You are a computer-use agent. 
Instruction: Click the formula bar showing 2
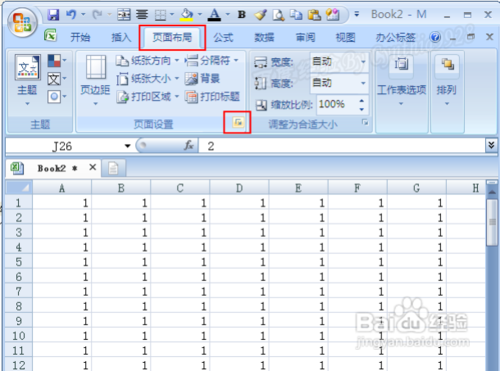[342, 146]
